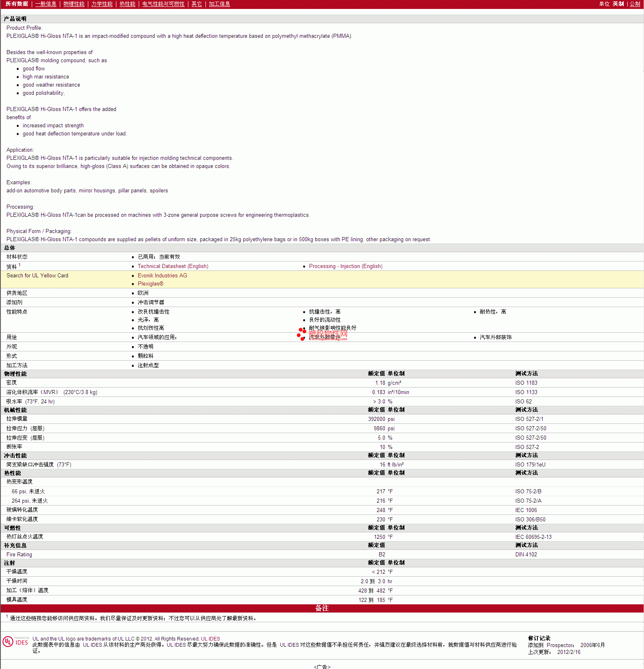Image resolution: width=644 pixels, height=669 pixels.
Task: Click the ISO 75-2/A test method link
Action: [528, 501]
